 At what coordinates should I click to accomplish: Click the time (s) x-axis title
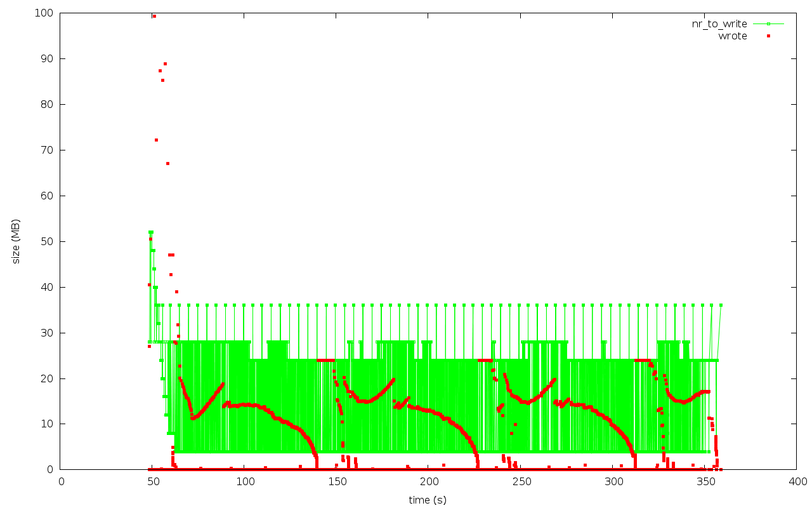pyautogui.click(x=428, y=500)
